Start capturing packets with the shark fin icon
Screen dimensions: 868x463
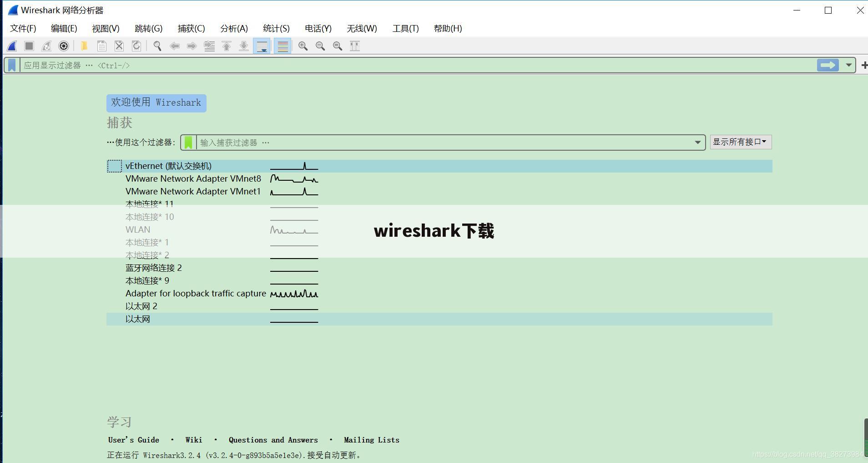12,46
